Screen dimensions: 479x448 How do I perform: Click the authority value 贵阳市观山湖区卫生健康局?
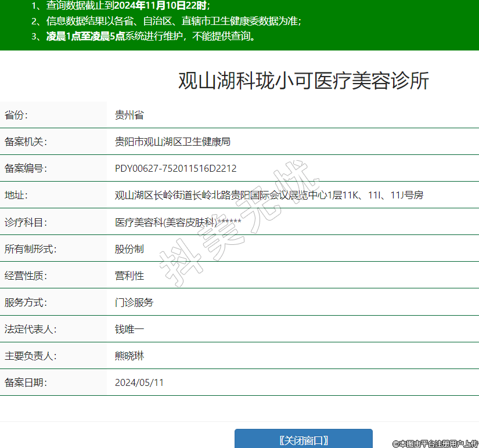172,142
